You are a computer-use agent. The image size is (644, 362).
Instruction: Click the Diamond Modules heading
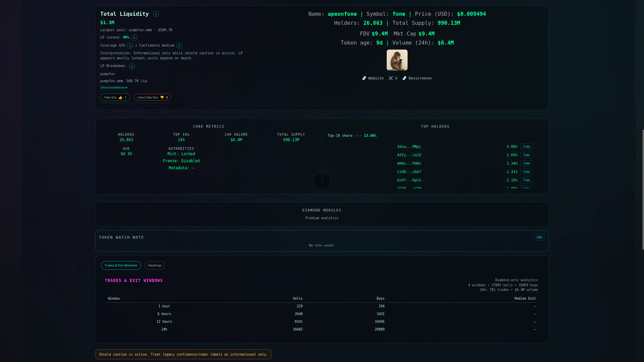point(322,210)
